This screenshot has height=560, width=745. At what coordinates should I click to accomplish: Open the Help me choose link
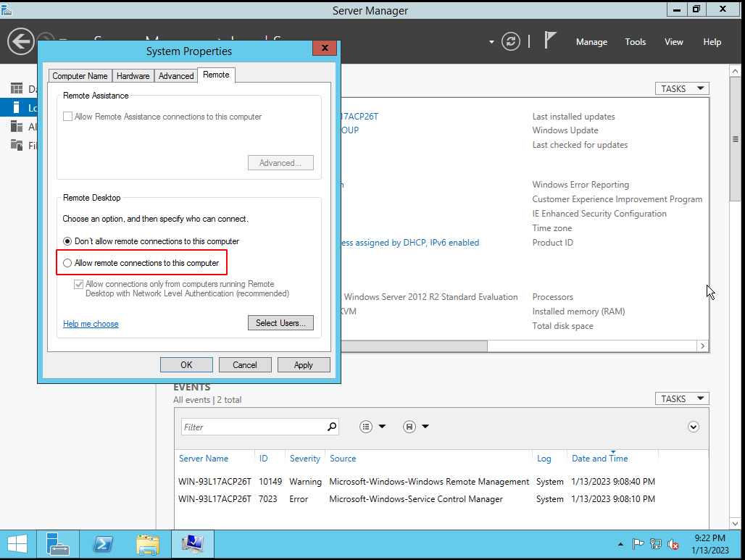tap(91, 324)
